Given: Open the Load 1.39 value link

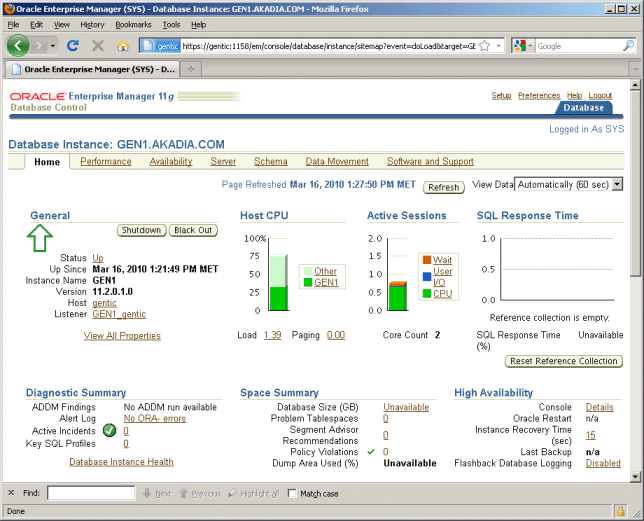Looking at the screenshot, I should click(272, 335).
